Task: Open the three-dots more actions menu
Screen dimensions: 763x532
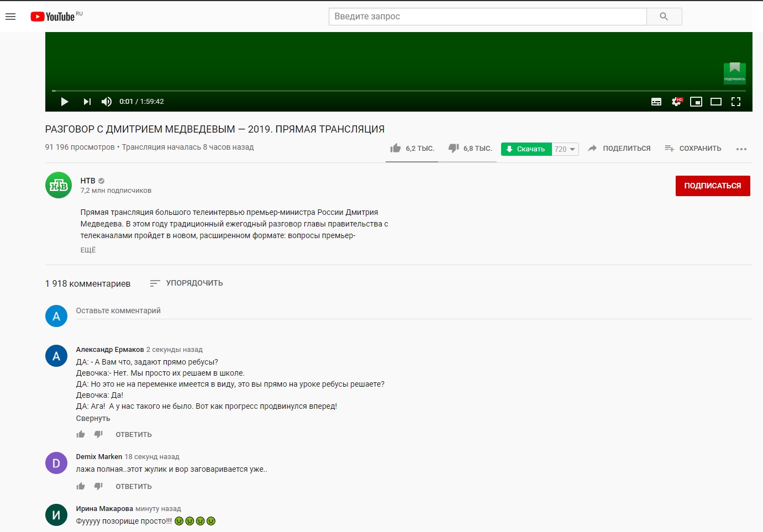Action: click(x=741, y=149)
